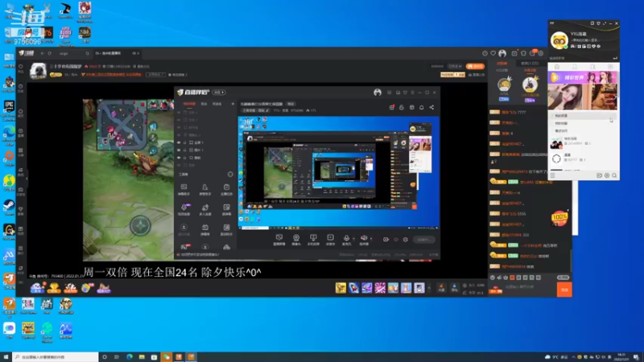Image resolution: width=644 pixels, height=362 pixels.
Task: Click the Windows taskbar search box
Action: pos(56,357)
